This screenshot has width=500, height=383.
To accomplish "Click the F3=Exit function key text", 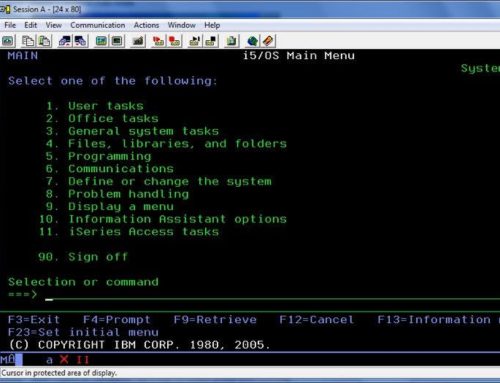I will (34, 319).
